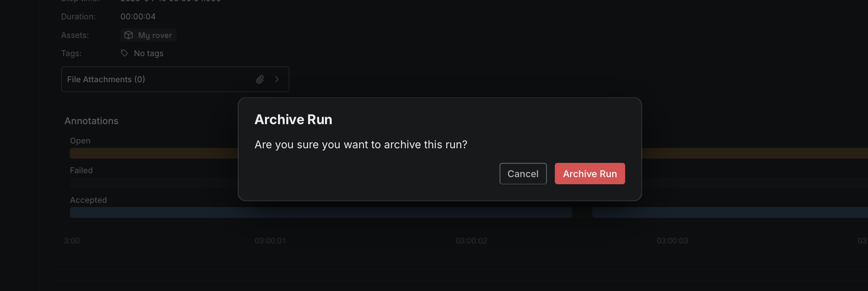Image resolution: width=868 pixels, height=291 pixels.
Task: Open the File Attachments (0) label
Action: point(106,79)
